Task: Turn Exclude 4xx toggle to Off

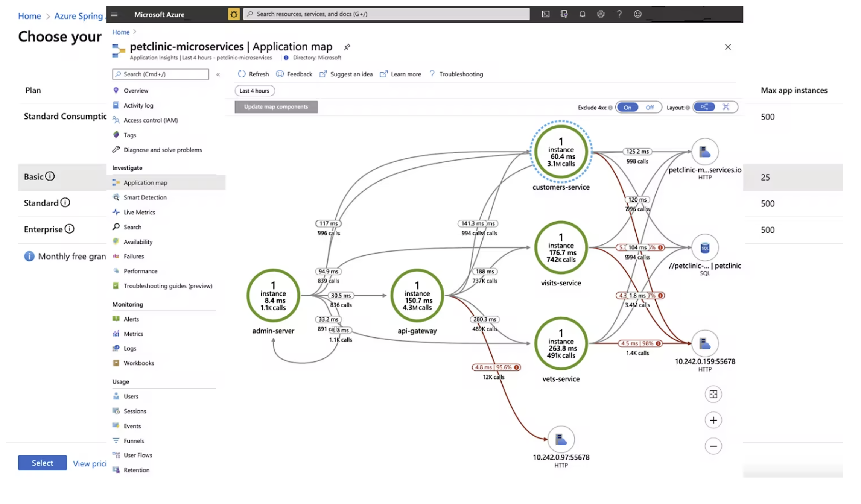Action: point(650,108)
